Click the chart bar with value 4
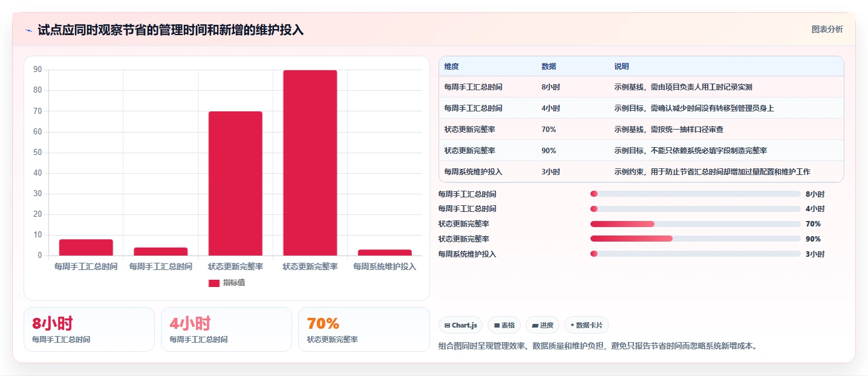 pyautogui.click(x=161, y=251)
